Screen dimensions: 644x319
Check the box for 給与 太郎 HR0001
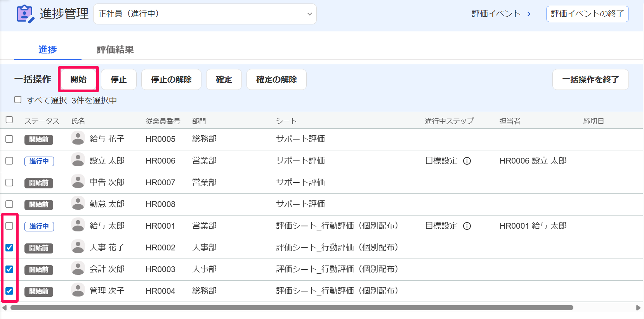tap(9, 226)
